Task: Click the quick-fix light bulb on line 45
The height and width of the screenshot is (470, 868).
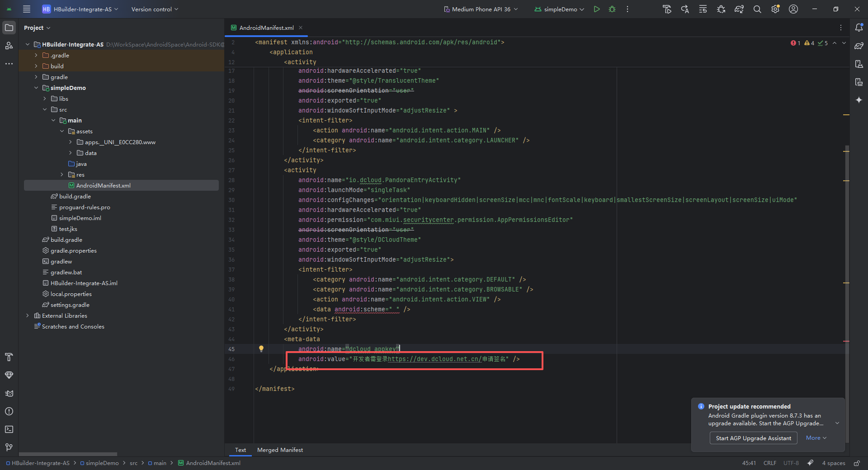Action: 261,349
